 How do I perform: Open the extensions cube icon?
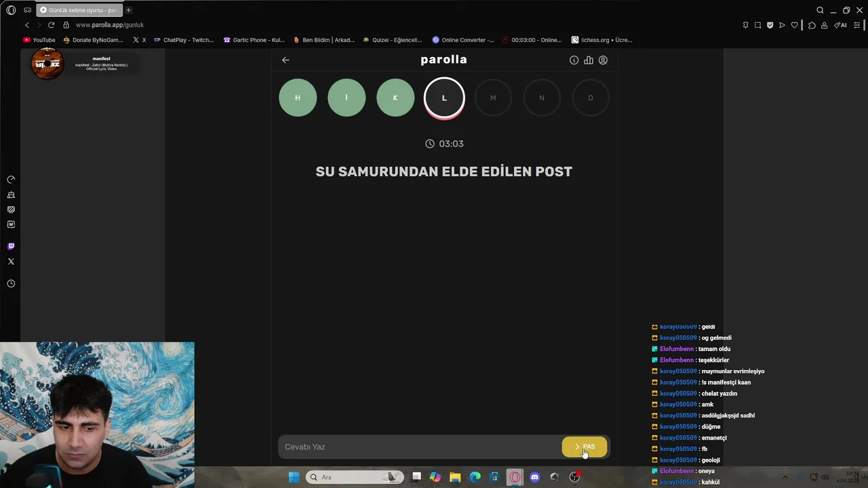pyautogui.click(x=812, y=25)
